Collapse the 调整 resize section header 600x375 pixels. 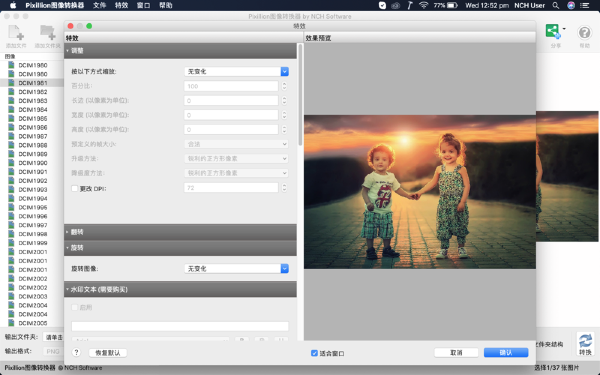pyautogui.click(x=180, y=51)
